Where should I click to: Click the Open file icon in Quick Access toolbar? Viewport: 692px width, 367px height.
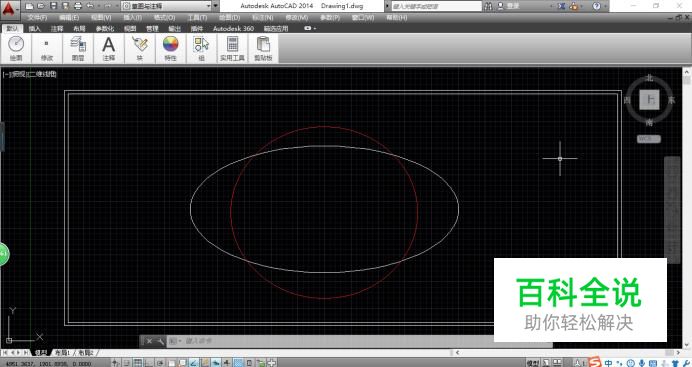coord(41,6)
